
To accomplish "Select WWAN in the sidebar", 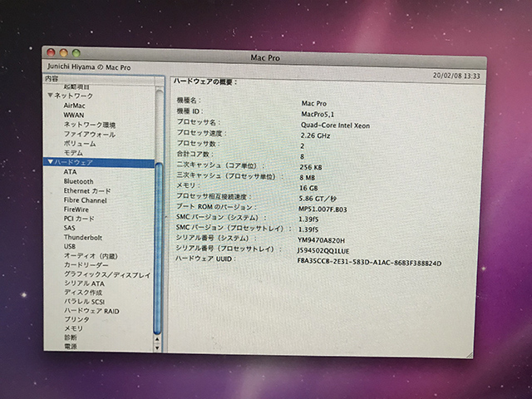I will 74,115.
